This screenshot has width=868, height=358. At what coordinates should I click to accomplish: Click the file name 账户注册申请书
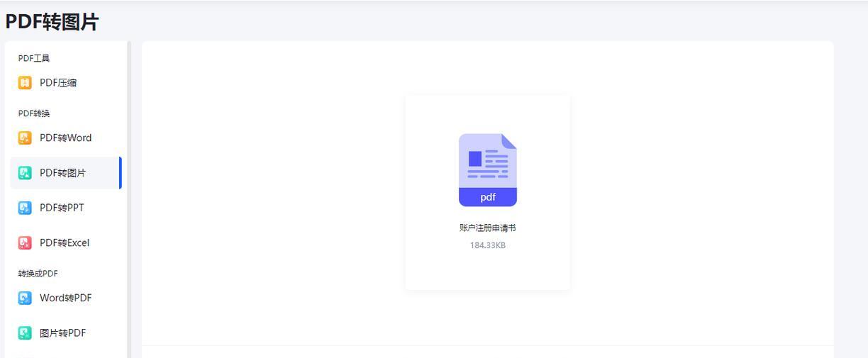point(488,228)
